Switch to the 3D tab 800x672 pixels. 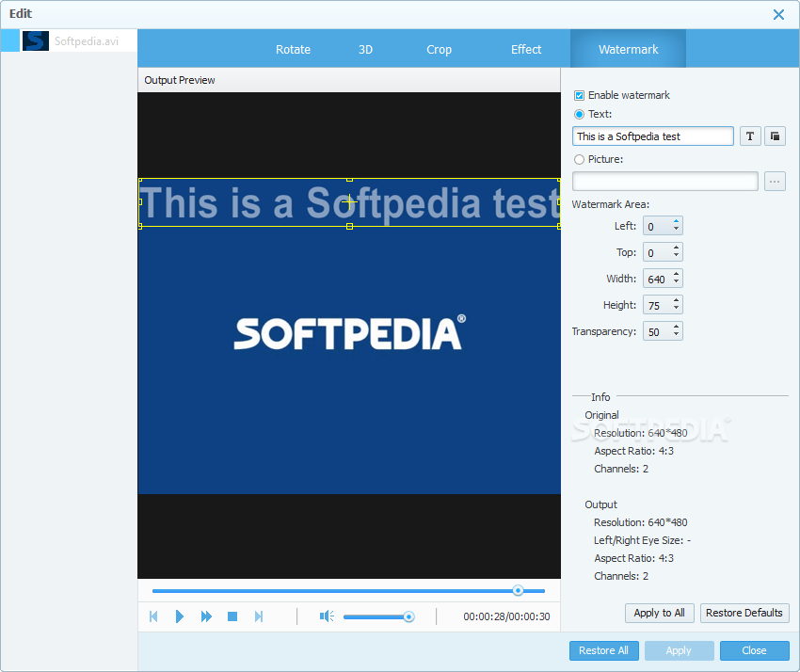(x=365, y=50)
